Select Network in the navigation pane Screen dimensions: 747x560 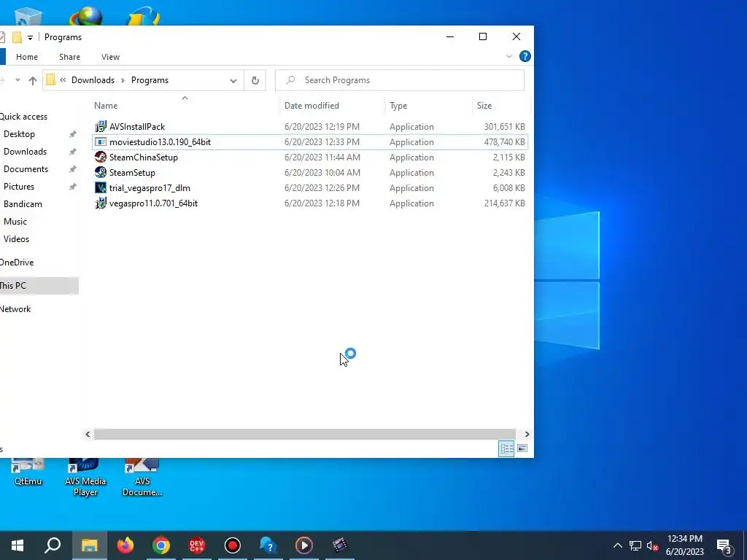tap(15, 309)
